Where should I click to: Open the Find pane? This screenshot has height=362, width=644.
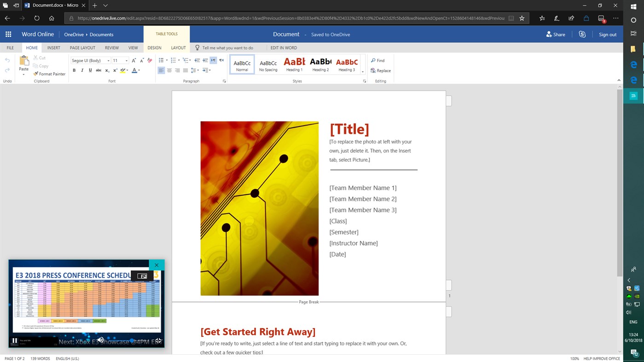(x=378, y=60)
